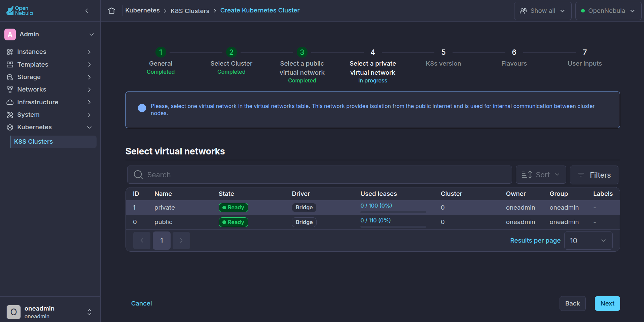Expand the Admin view selector

pyautogui.click(x=92, y=34)
